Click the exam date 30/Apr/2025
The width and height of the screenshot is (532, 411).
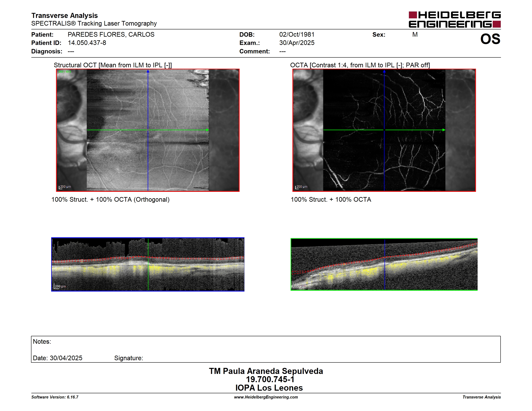tap(297, 43)
